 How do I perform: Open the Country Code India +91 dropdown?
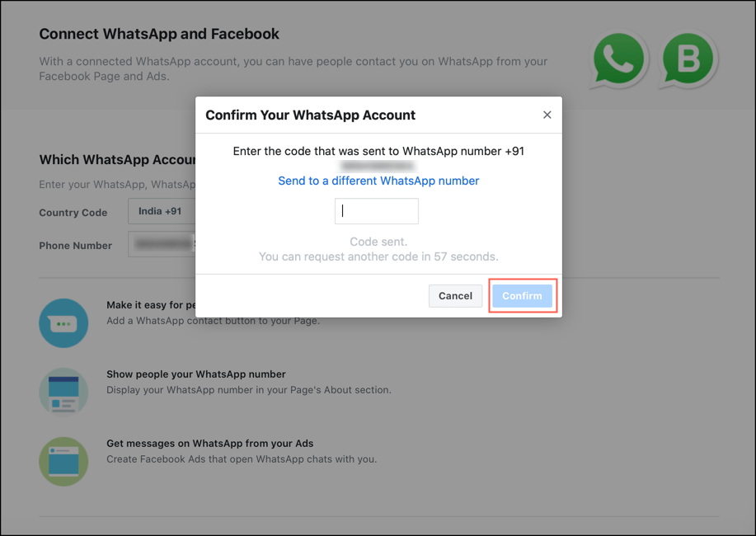(162, 211)
